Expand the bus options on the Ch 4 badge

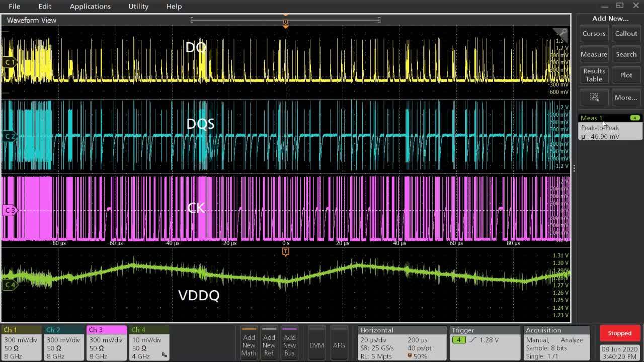tap(164, 354)
